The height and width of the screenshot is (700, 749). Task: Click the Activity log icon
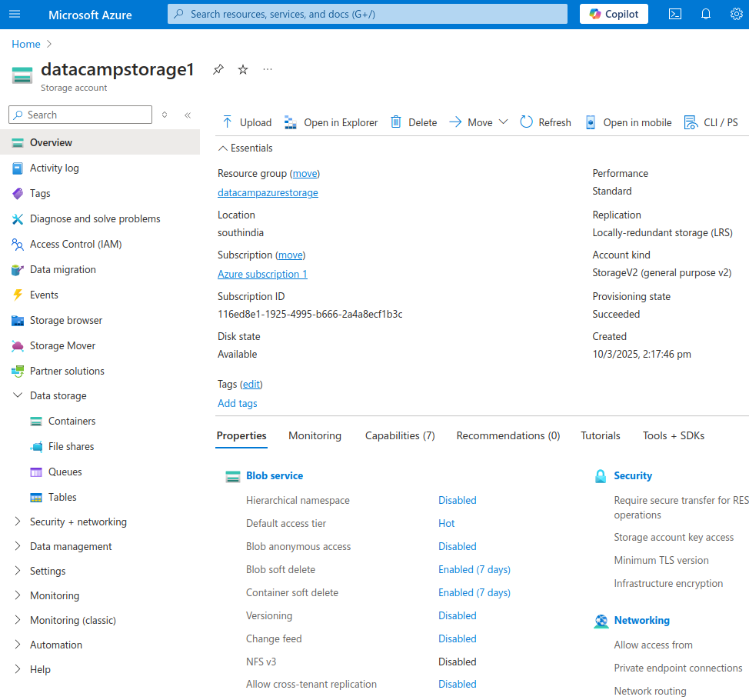click(18, 168)
